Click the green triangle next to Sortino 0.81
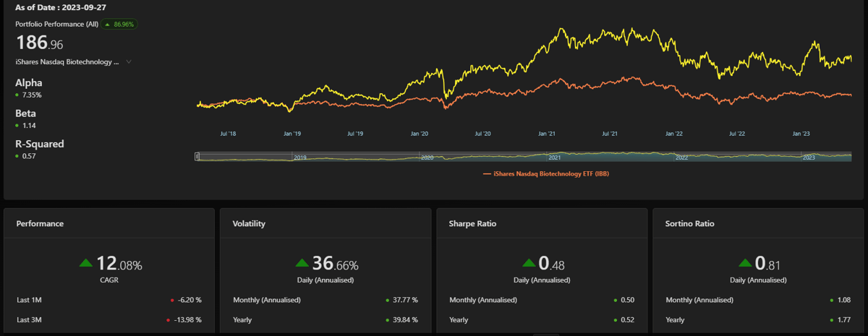Image resolution: width=868 pixels, height=336 pixels. click(744, 264)
